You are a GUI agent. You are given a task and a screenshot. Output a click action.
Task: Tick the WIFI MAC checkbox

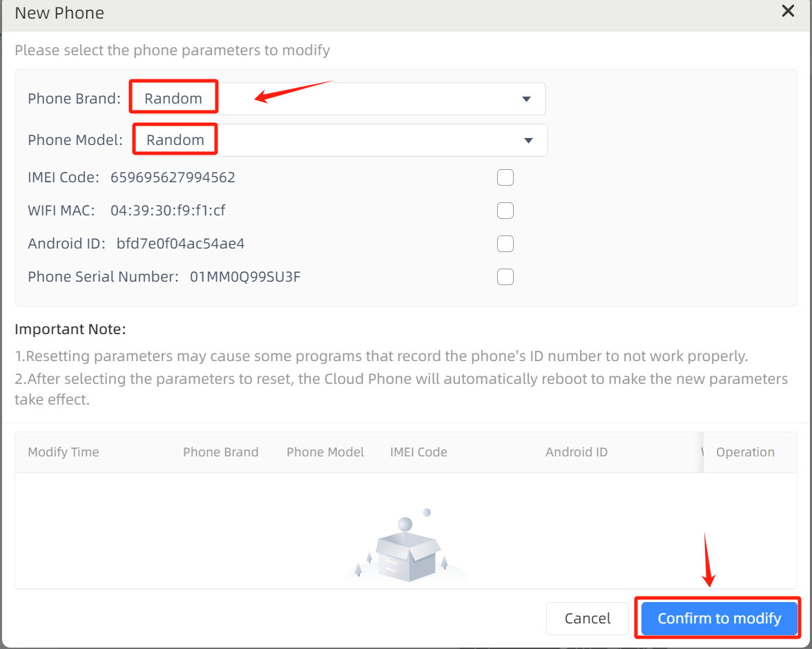[x=505, y=211]
